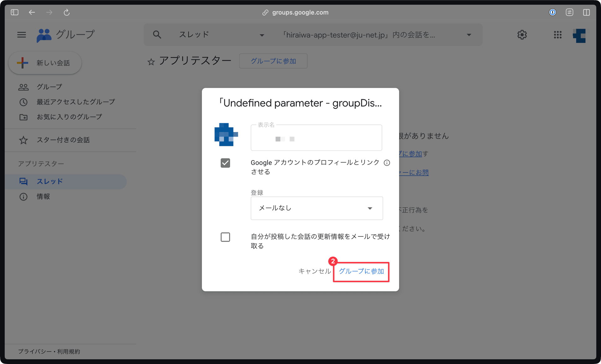Click the search magnifier icon
Screen dimensions: 601x364
(157, 34)
